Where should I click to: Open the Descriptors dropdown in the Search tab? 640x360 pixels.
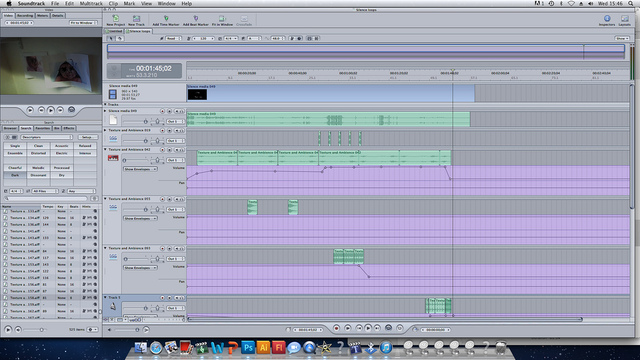coord(47,137)
